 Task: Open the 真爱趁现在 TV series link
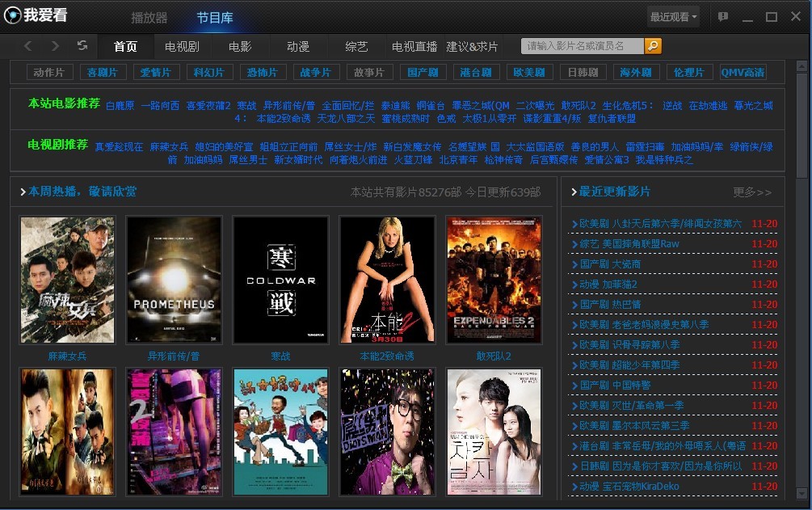click(119, 147)
